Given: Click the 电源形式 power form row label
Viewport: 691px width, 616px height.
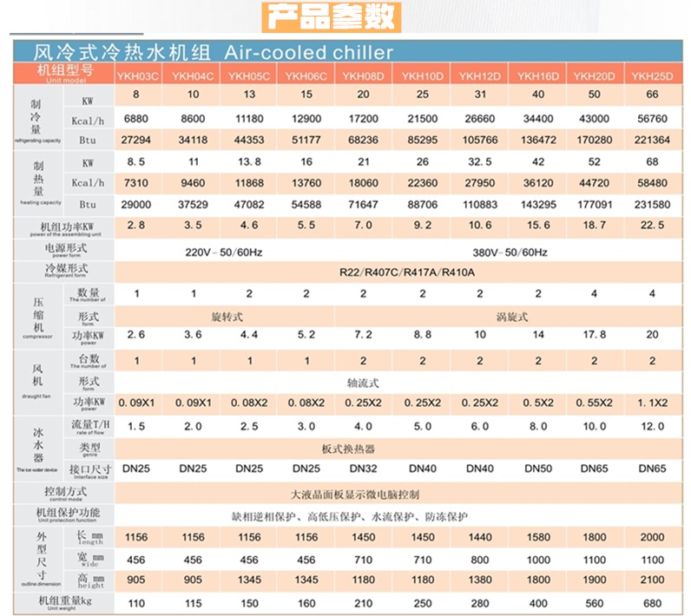Looking at the screenshot, I should [63, 249].
